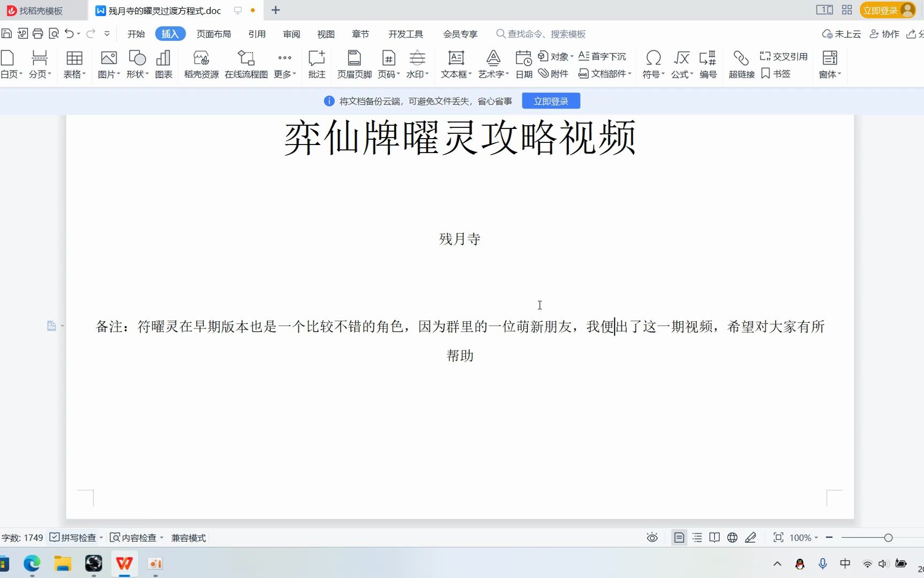Open the 视图 view tab

(x=326, y=34)
